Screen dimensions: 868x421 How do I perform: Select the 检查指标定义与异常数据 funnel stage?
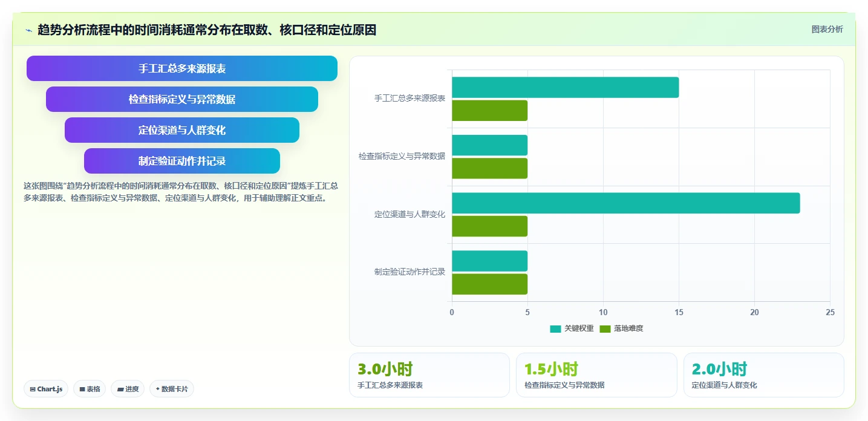coord(182,99)
